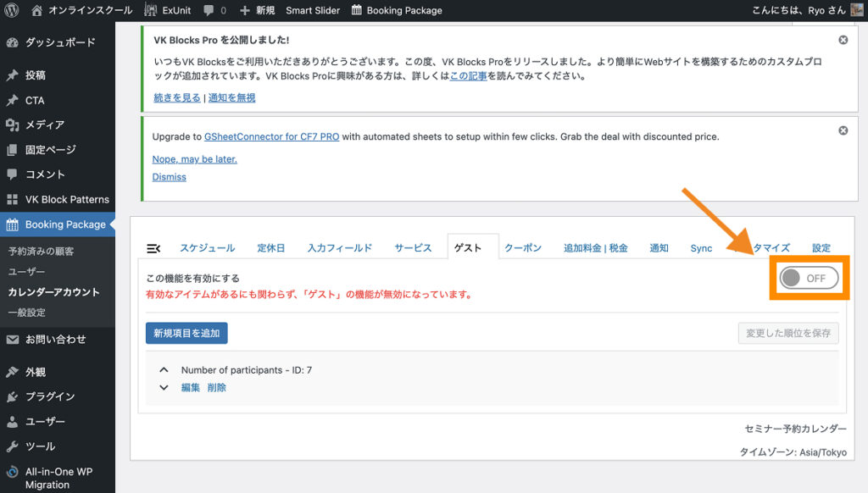Switch to the クーポン tab
Viewport: 868px width, 493px height.
(523, 248)
